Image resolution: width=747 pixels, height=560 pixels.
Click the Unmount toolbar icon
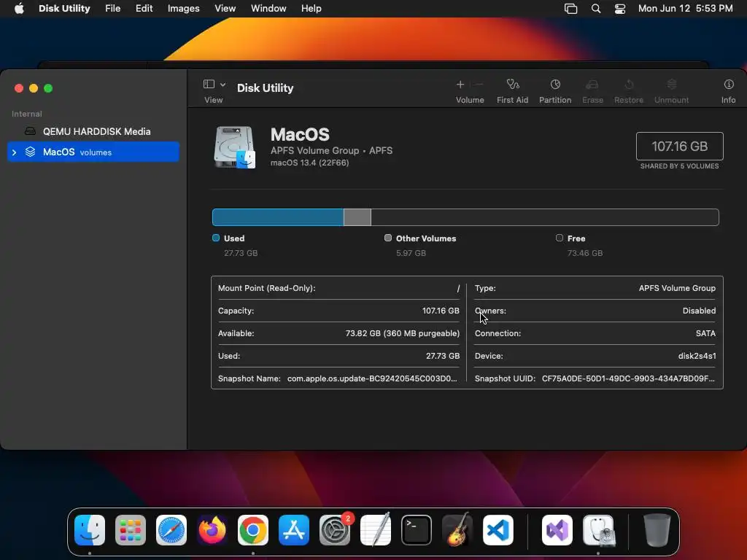[672, 85]
